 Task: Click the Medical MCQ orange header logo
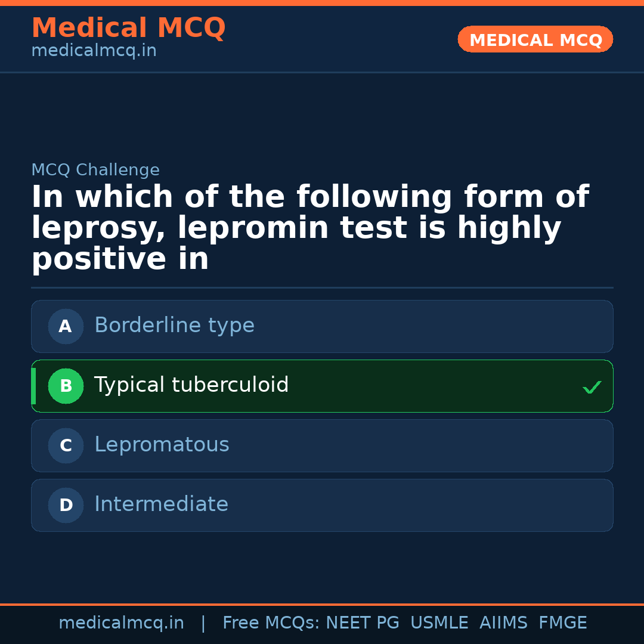pyautogui.click(x=128, y=27)
